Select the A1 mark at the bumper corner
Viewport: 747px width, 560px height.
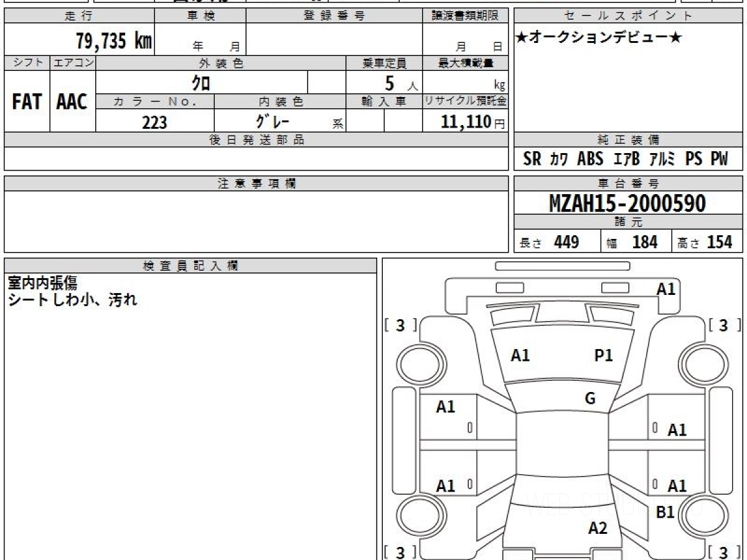click(666, 289)
